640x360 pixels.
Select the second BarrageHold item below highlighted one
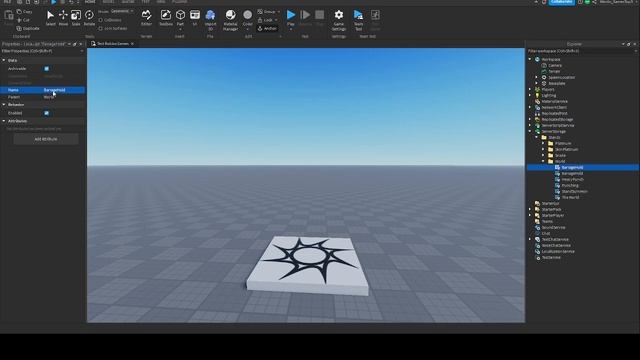pyautogui.click(x=572, y=173)
